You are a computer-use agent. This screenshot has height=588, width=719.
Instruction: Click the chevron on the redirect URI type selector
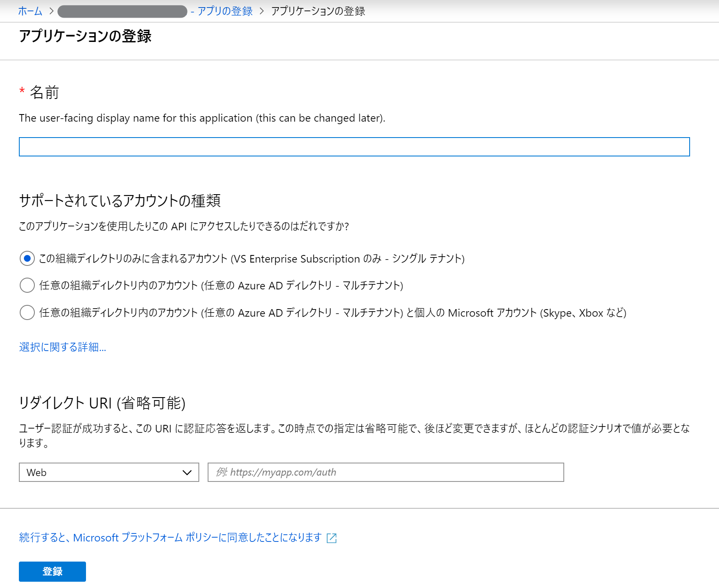tap(188, 472)
